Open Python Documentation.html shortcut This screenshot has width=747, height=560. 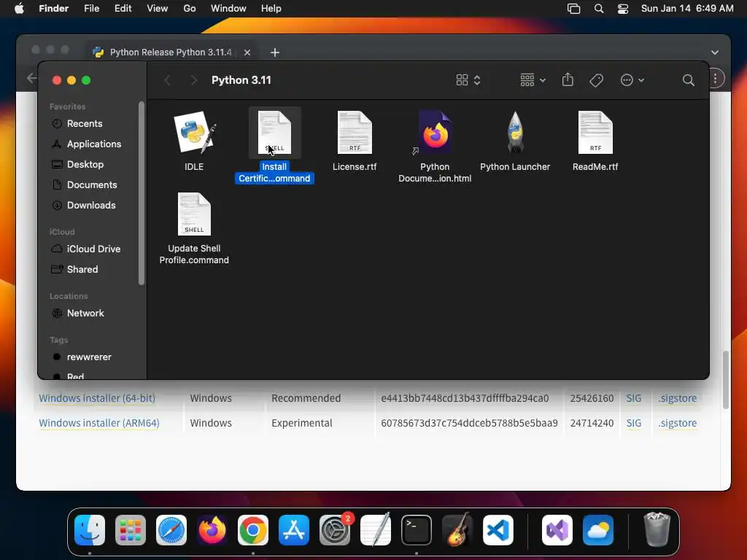[x=435, y=133]
